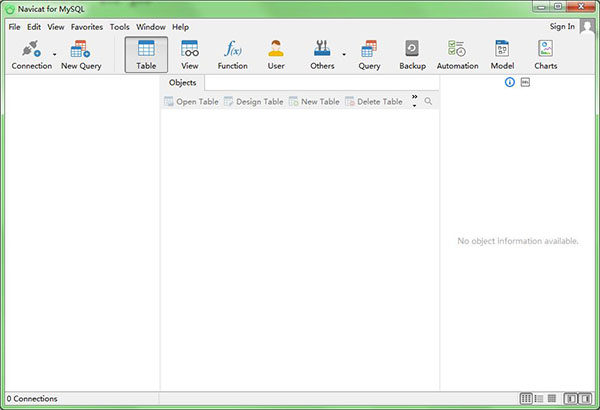Open the View menu
Viewport: 600px width, 410px height.
coord(56,27)
